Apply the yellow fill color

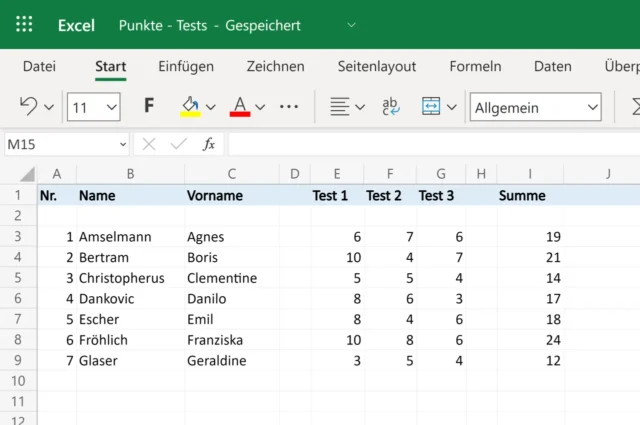tap(190, 106)
